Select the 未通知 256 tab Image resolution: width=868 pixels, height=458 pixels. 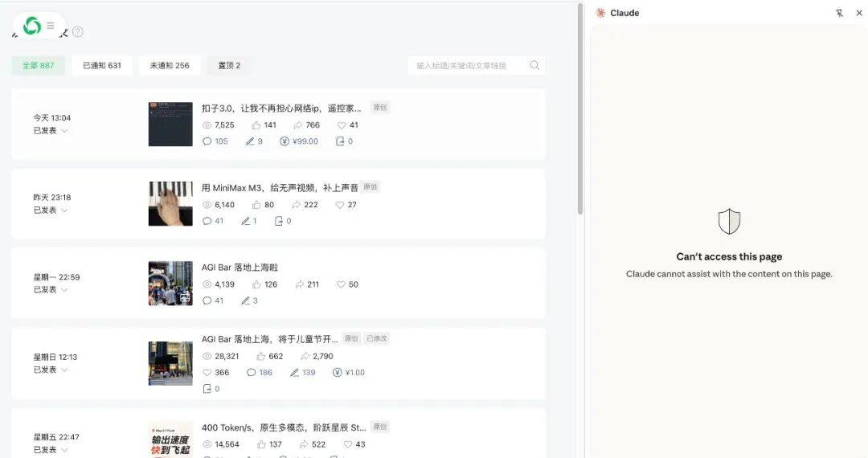pos(170,65)
